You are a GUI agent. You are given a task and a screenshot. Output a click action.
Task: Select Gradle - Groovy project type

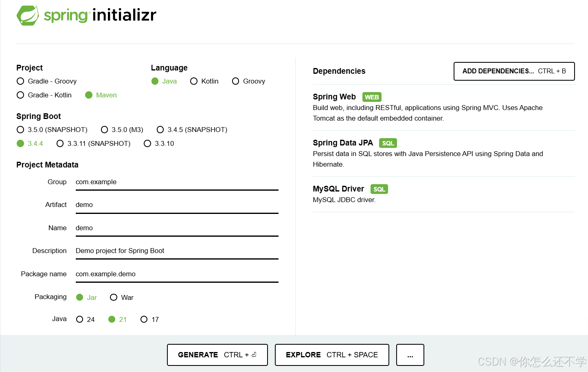tap(47, 81)
